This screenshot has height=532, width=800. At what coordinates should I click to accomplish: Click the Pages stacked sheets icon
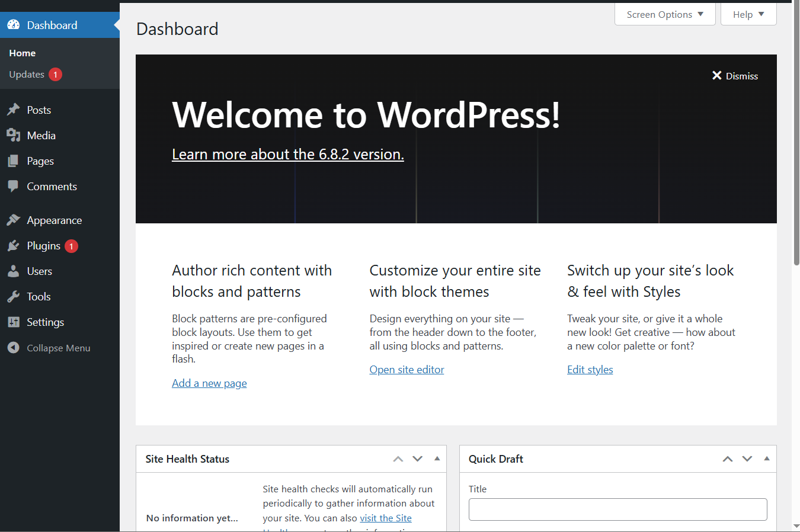(x=13, y=161)
